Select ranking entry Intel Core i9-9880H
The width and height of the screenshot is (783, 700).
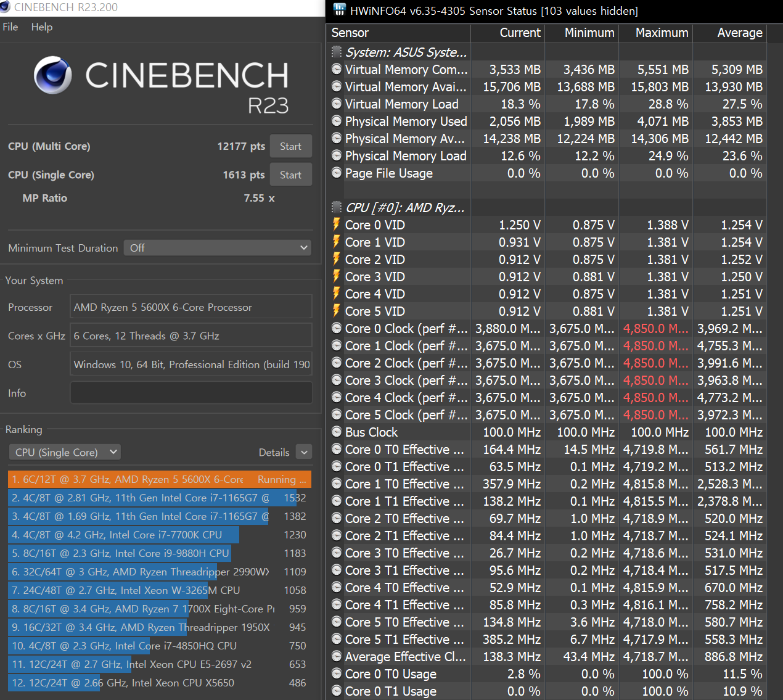160,553
